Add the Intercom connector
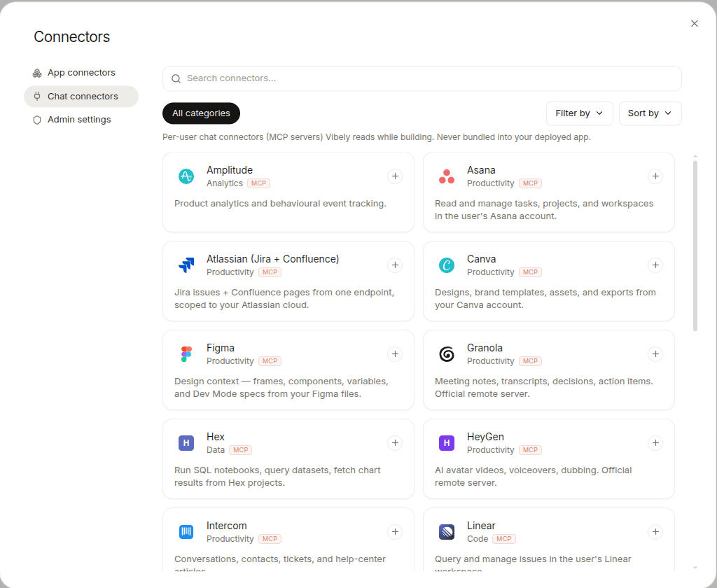This screenshot has width=717, height=588. click(x=395, y=532)
